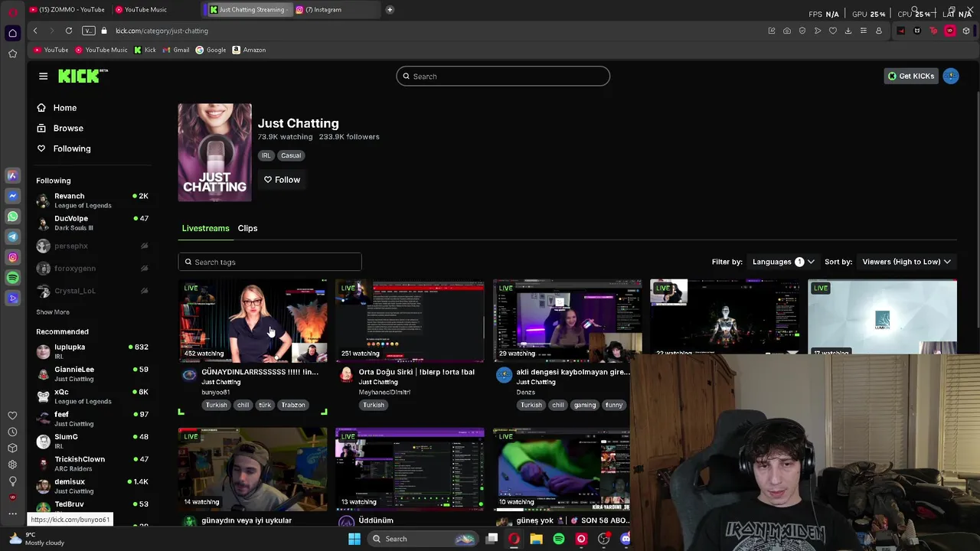Screen dimensions: 980x551
Task: Open Revanch channel in Following list
Action: click(92, 201)
